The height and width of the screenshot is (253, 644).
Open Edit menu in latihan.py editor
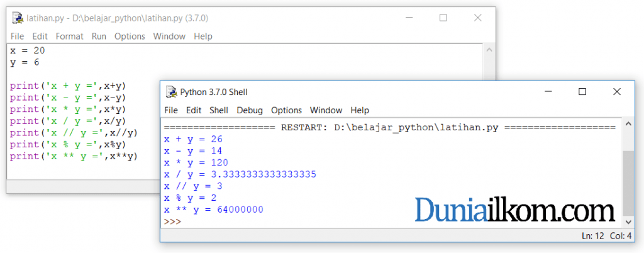40,36
